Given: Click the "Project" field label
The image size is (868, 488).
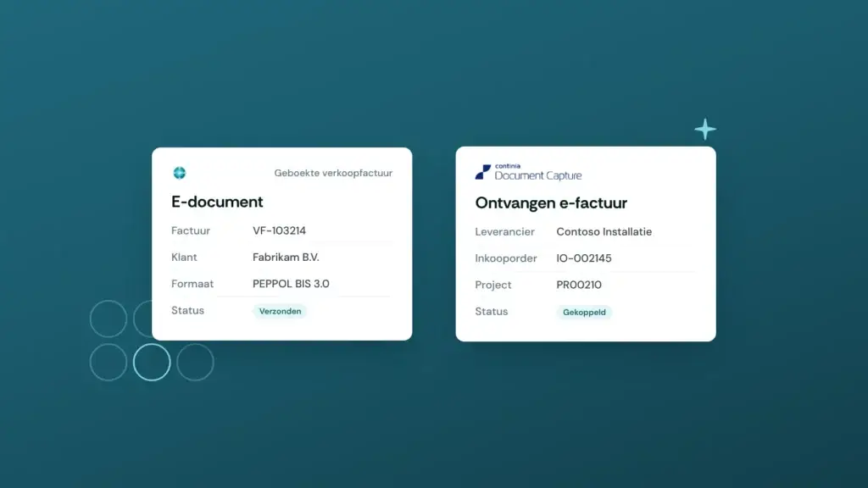Looking at the screenshot, I should (492, 285).
